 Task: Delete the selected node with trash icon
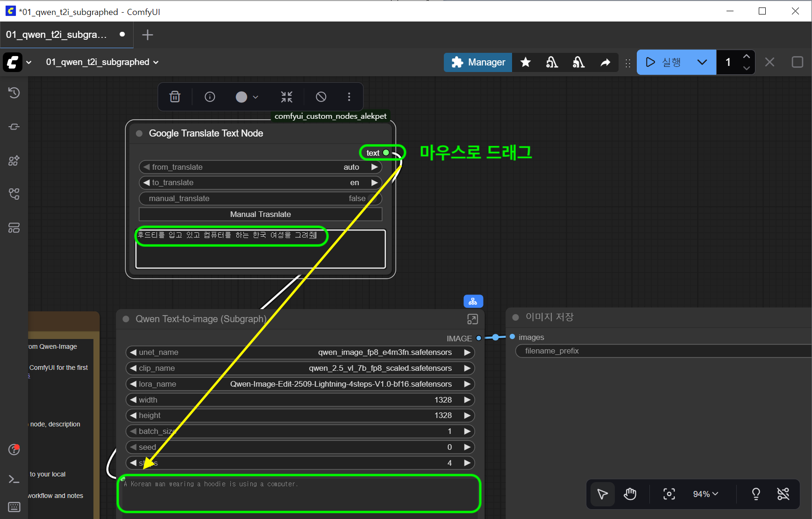175,97
